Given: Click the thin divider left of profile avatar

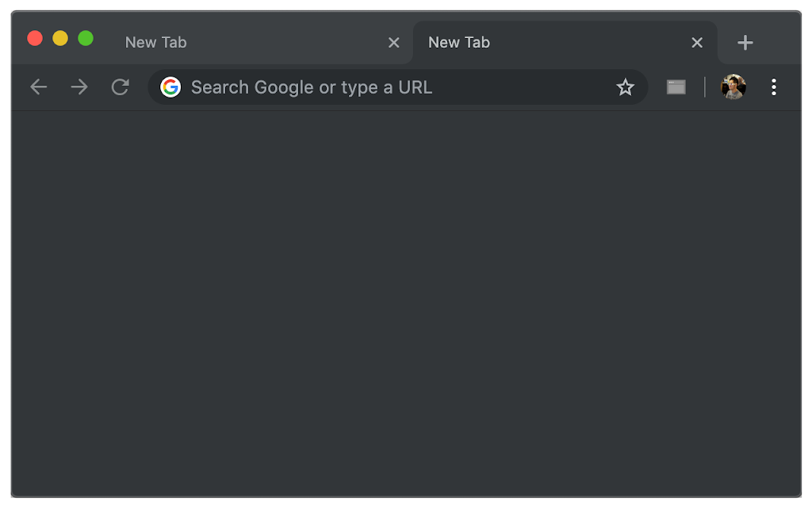Looking at the screenshot, I should 705,87.
